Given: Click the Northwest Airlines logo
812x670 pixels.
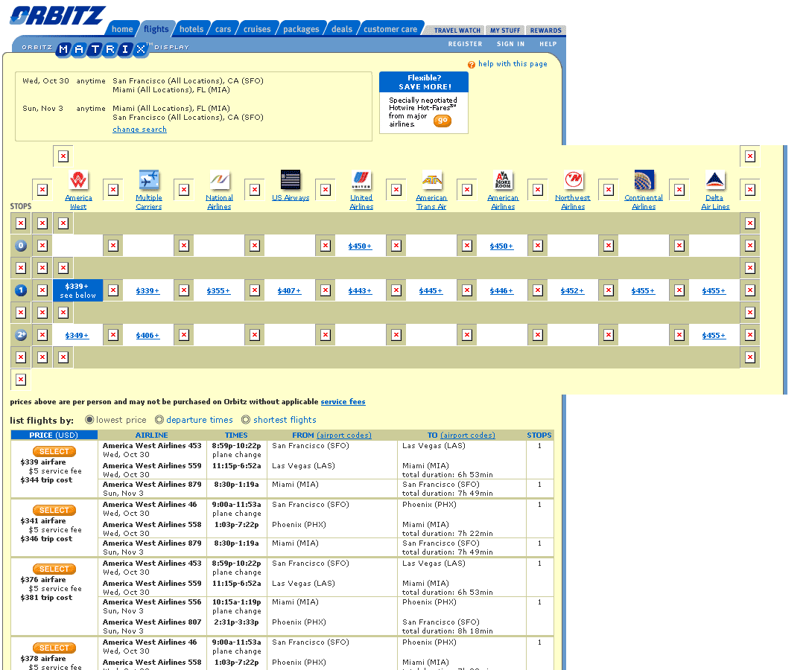Looking at the screenshot, I should pos(574,180).
